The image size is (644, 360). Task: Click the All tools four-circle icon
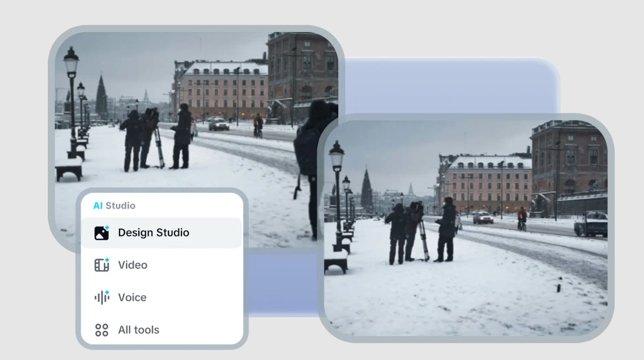click(101, 330)
